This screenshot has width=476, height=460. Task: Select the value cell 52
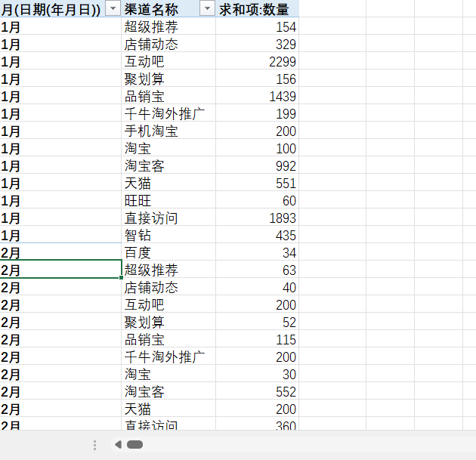pyautogui.click(x=258, y=322)
